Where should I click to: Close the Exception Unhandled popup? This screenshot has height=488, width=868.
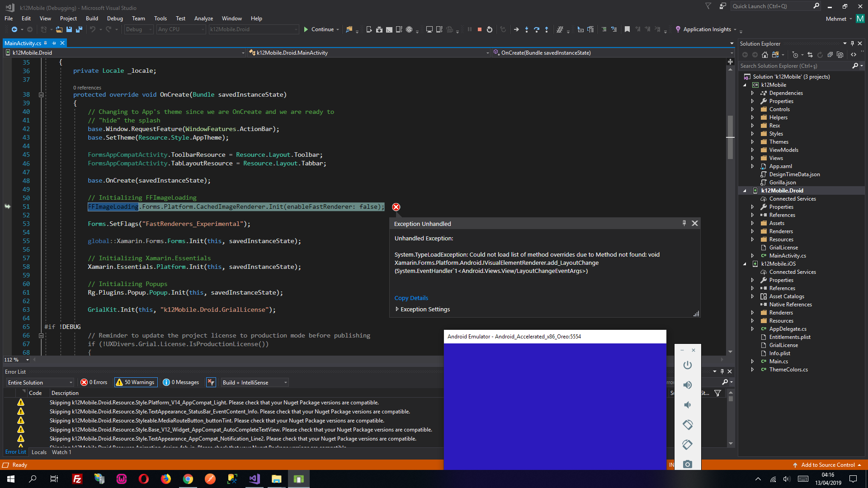(x=695, y=223)
